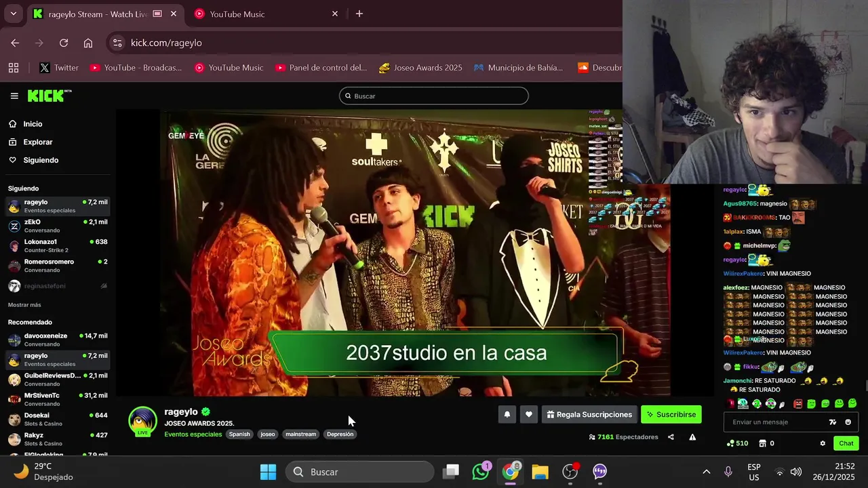Open Municipio de Bahía... bookmark
The width and height of the screenshot is (868, 488).
[x=518, y=68]
